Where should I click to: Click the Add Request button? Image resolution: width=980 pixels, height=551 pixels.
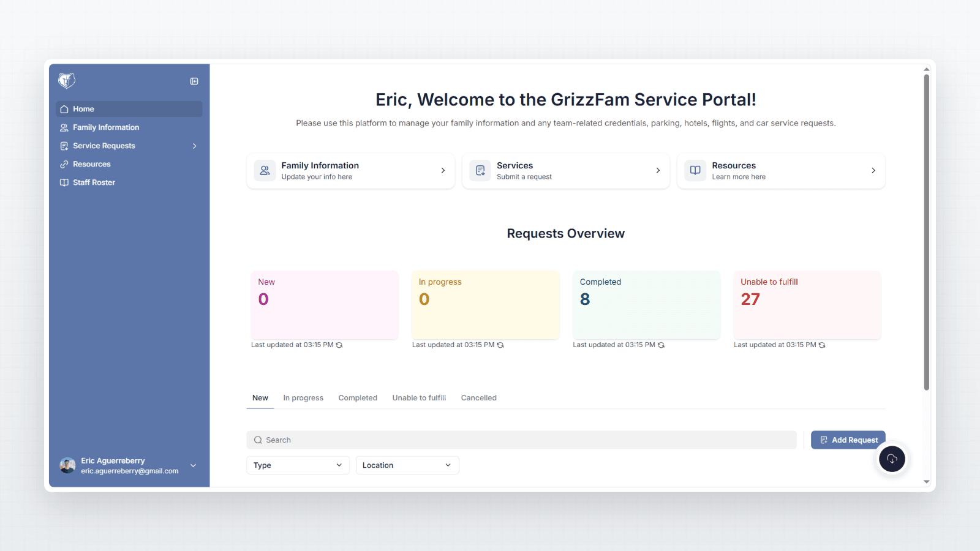(x=848, y=440)
